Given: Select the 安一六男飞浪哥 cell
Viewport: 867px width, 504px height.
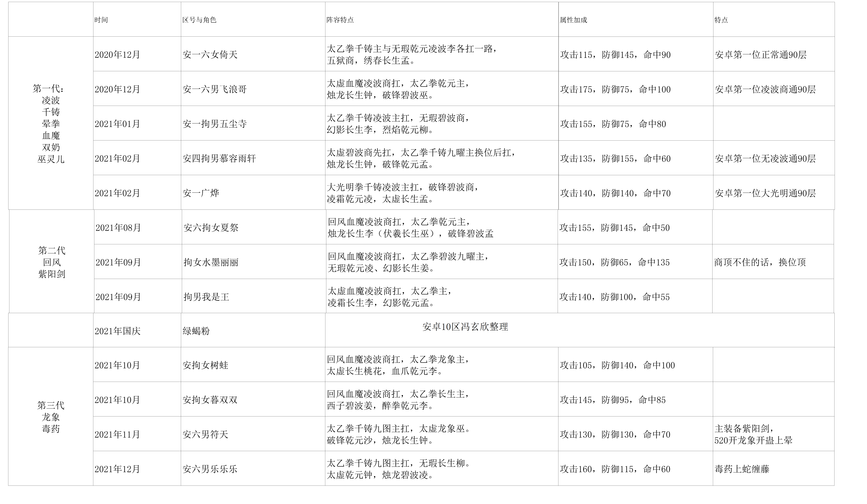Looking at the screenshot, I should (x=253, y=88).
